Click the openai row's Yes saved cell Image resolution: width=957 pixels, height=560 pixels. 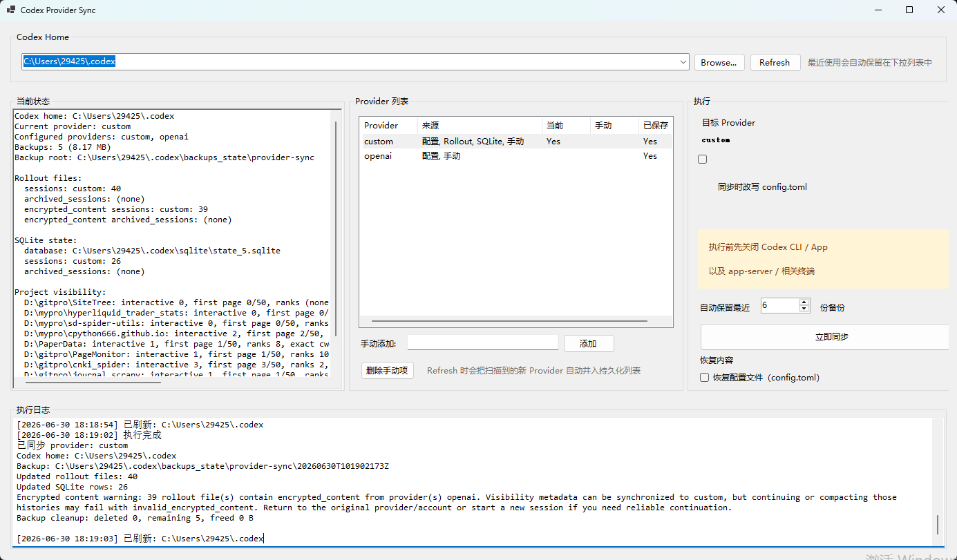tap(650, 156)
